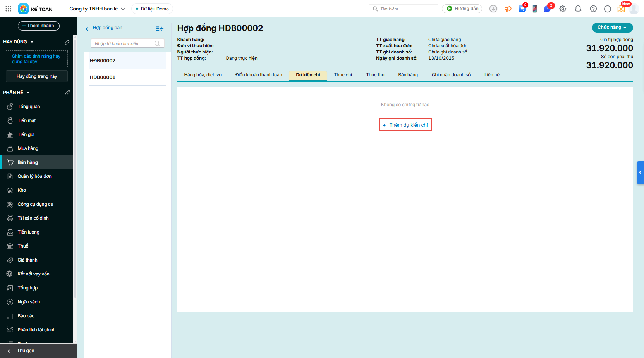Click Thêm dự kiến chi link

click(x=405, y=125)
